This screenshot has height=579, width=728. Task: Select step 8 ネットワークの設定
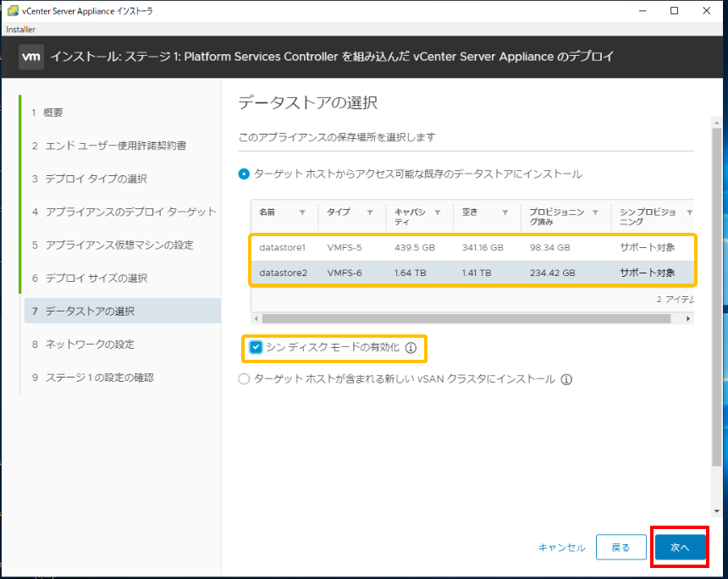pyautogui.click(x=84, y=345)
